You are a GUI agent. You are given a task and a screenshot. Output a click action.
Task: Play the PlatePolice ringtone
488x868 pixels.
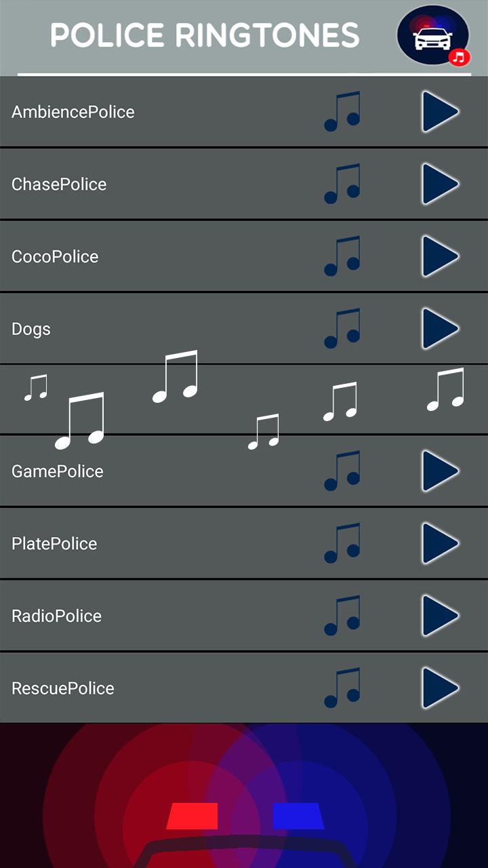pyautogui.click(x=440, y=543)
